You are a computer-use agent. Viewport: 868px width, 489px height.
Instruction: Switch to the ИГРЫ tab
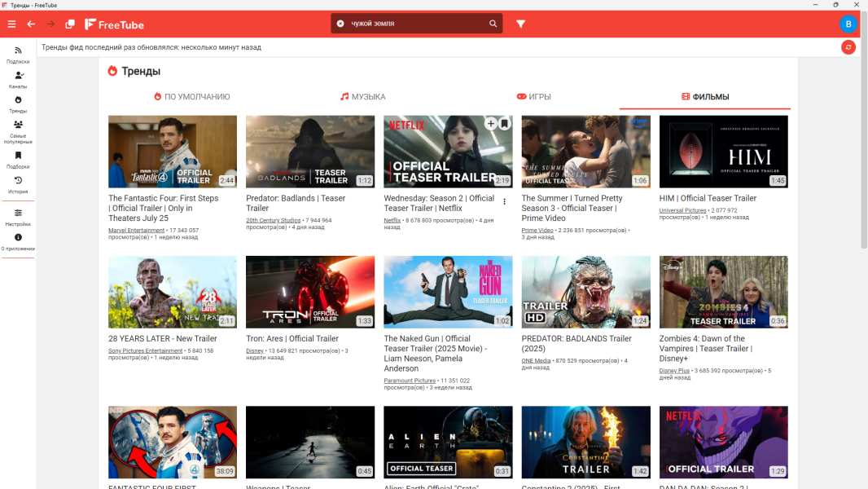pyautogui.click(x=533, y=97)
